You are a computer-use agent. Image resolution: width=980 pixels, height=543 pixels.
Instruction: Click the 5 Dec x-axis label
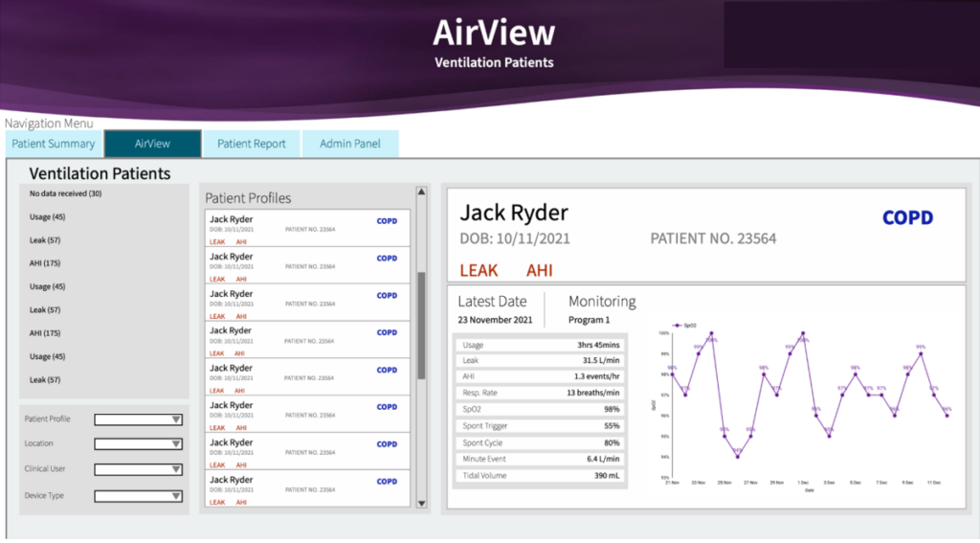[x=855, y=483]
